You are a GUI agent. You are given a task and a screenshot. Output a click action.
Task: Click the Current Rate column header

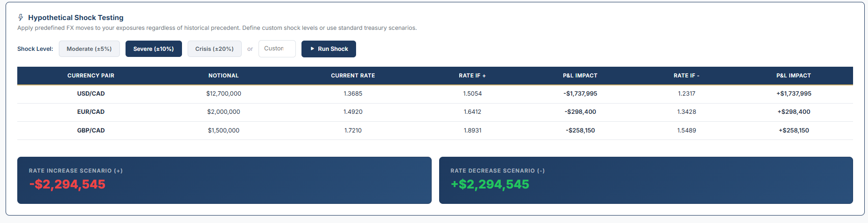353,76
